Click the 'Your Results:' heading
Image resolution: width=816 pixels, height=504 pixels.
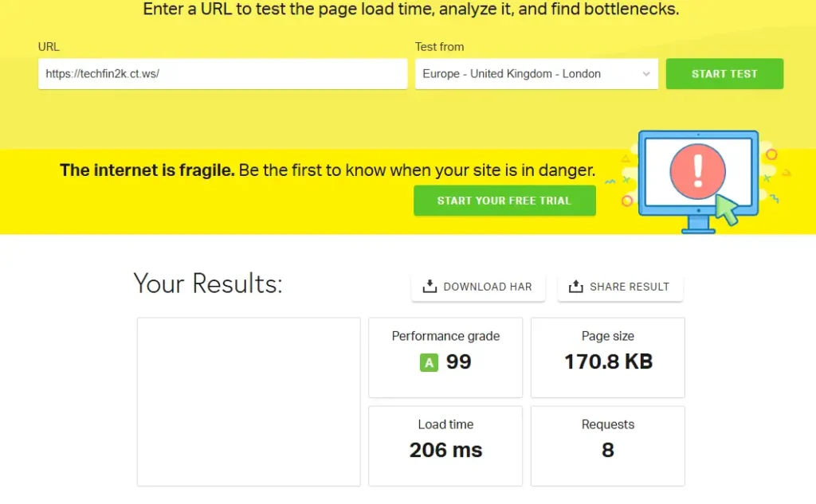pos(208,283)
